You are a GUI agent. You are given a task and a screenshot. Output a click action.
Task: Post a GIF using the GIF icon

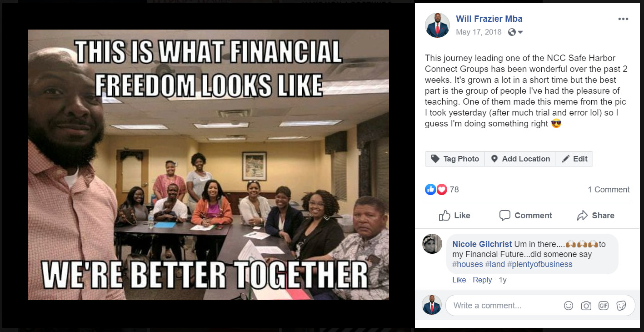pos(604,306)
